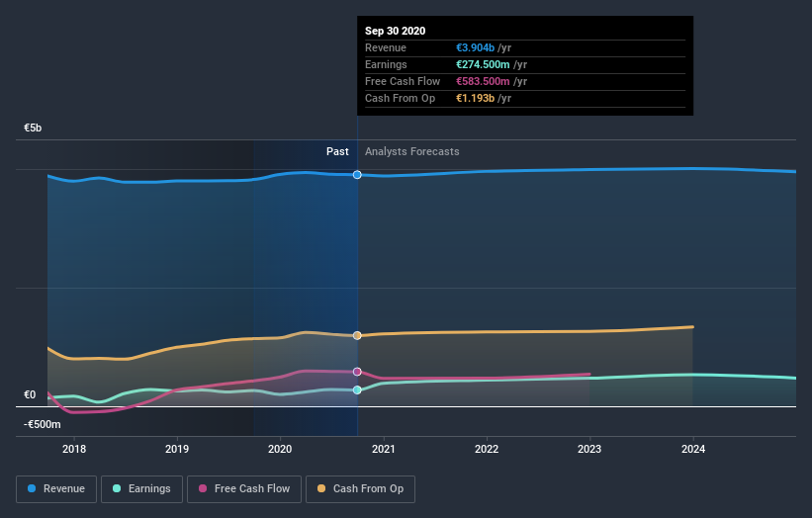Image resolution: width=812 pixels, height=518 pixels.
Task: Click the €5b y-axis label
Action: (33, 128)
